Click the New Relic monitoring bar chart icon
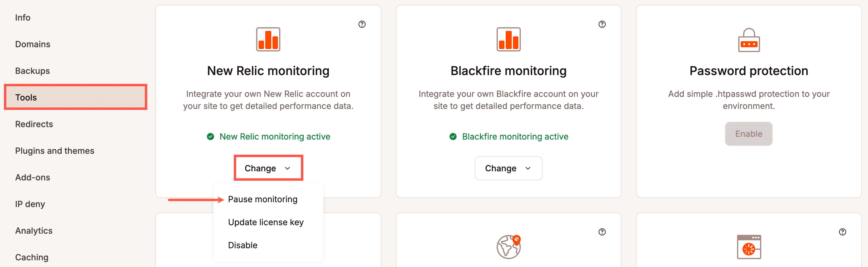Viewport: 868px width, 267px height. tap(268, 40)
